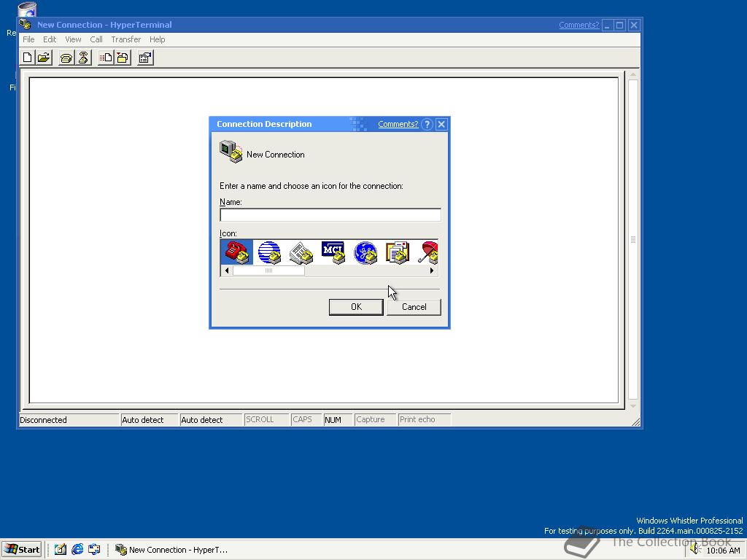Image resolution: width=747 pixels, height=560 pixels.
Task: Select the newspaper connection icon
Action: click(x=301, y=252)
